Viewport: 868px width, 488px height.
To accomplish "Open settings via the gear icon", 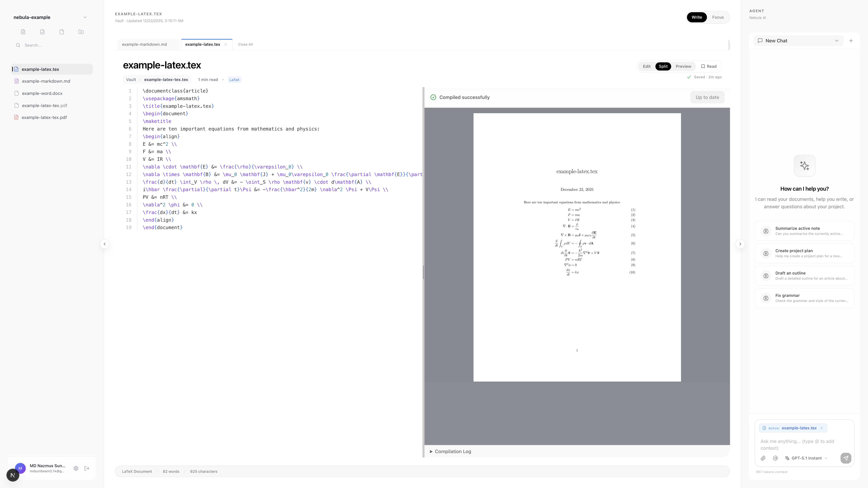I will click(76, 468).
